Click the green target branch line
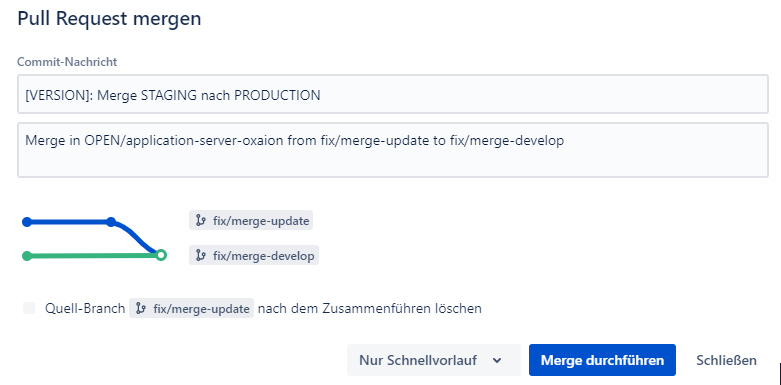781x385 pixels. 92,256
